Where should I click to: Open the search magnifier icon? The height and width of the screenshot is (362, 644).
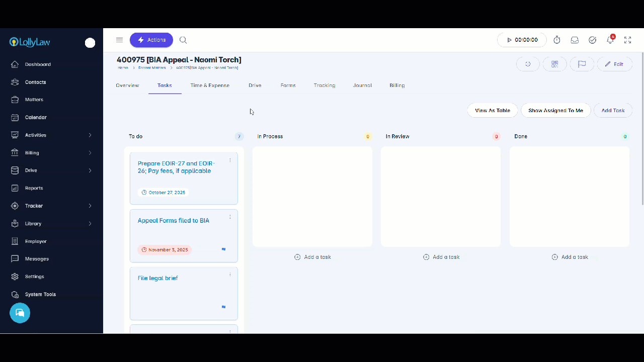[x=183, y=40]
